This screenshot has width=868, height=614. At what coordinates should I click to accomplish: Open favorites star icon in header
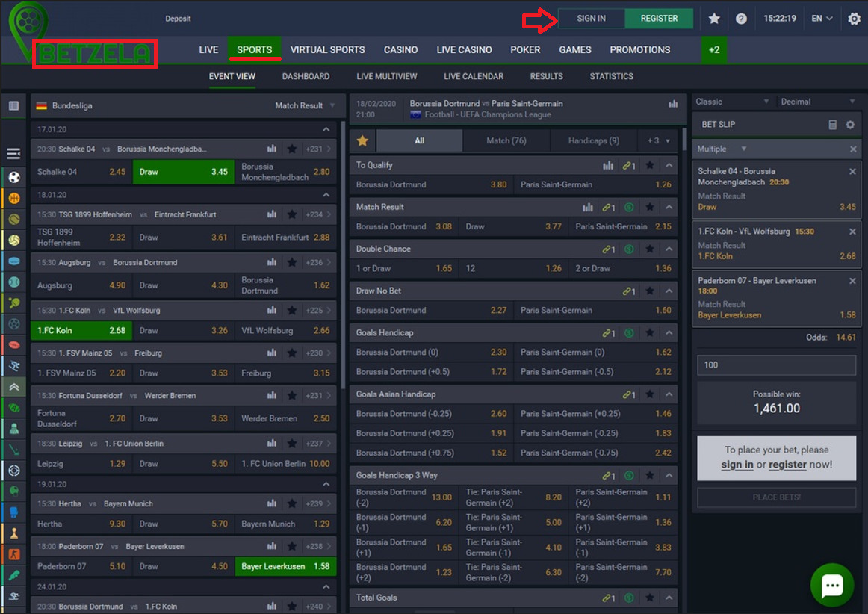click(714, 18)
